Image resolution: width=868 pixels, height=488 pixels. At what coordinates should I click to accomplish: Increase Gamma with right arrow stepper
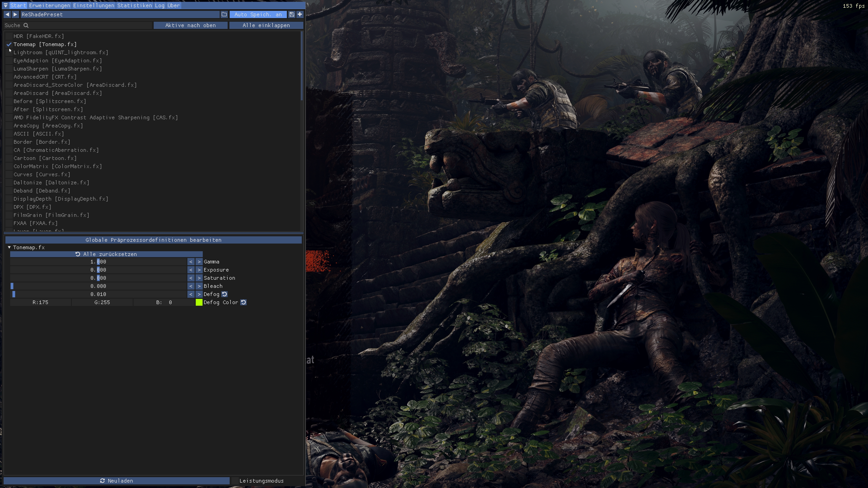[199, 262]
